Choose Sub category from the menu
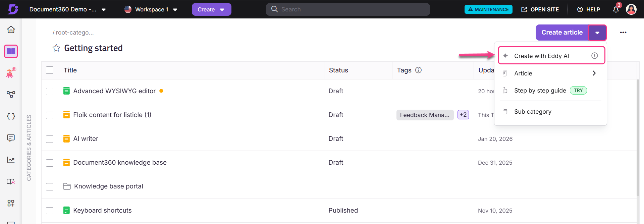Viewport: 644px width, 224px height. tap(533, 112)
